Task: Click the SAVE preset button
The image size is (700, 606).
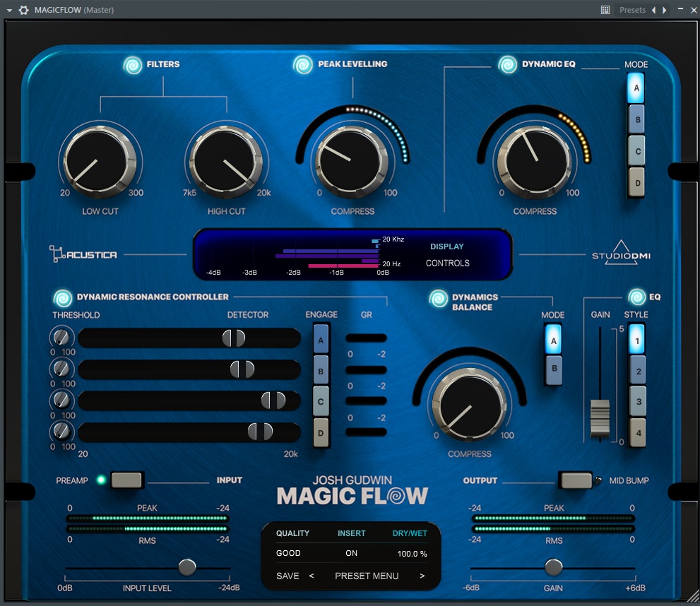Action: coord(287,576)
